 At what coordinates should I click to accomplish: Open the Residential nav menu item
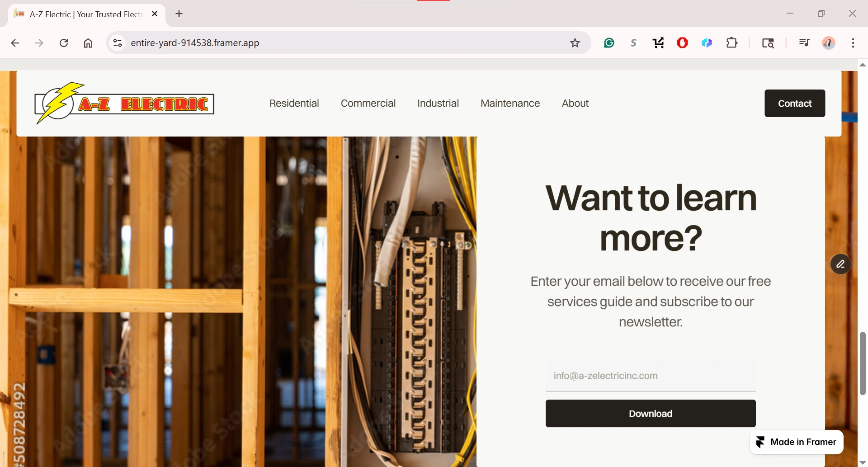[294, 103]
